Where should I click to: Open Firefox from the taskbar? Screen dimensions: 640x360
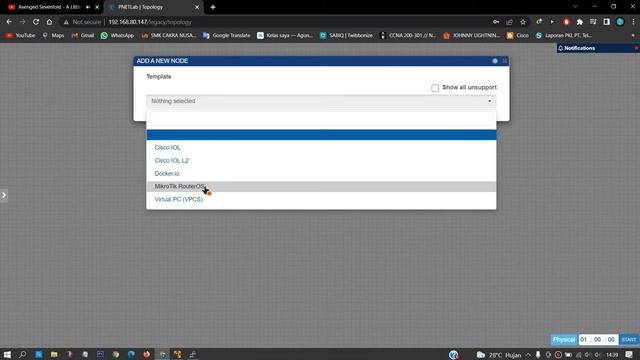click(x=147, y=354)
